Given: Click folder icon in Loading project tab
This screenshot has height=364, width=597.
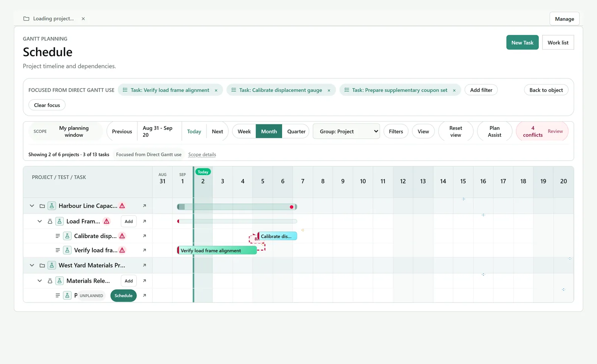Looking at the screenshot, I should pyautogui.click(x=26, y=19).
